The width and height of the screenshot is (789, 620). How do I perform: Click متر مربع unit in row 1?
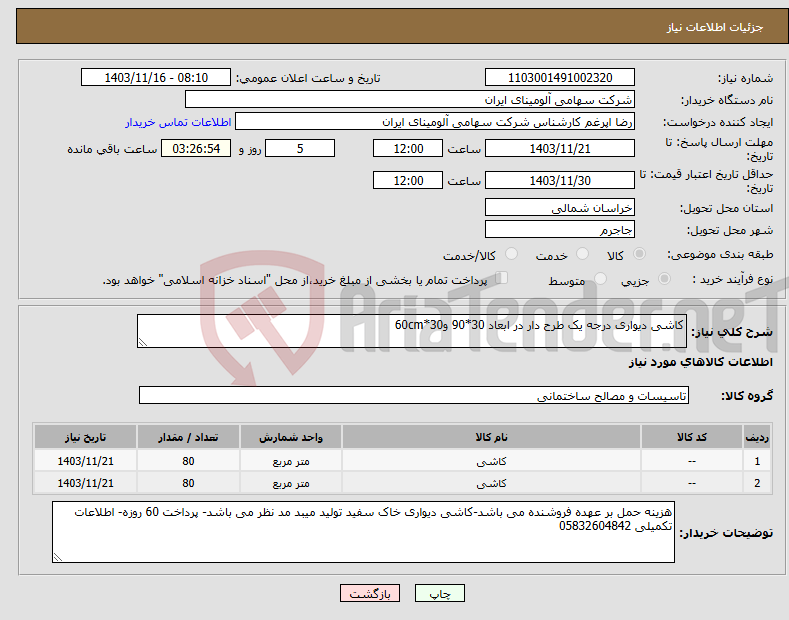(291, 461)
